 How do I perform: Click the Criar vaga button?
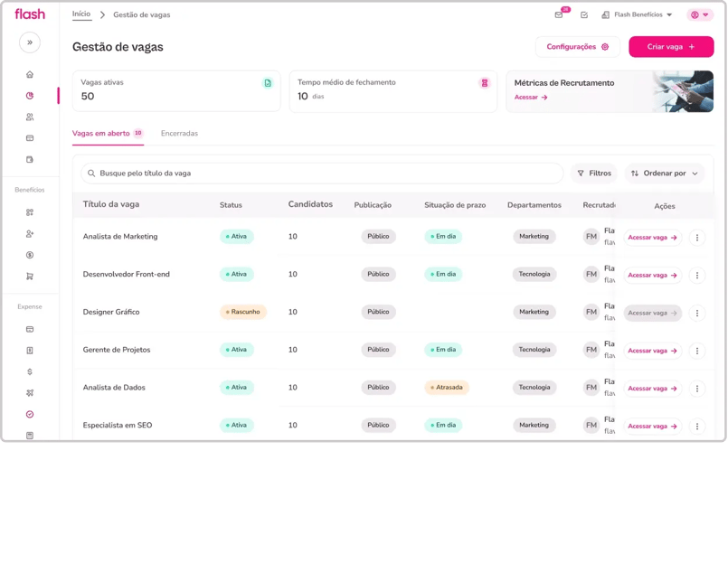click(x=671, y=47)
